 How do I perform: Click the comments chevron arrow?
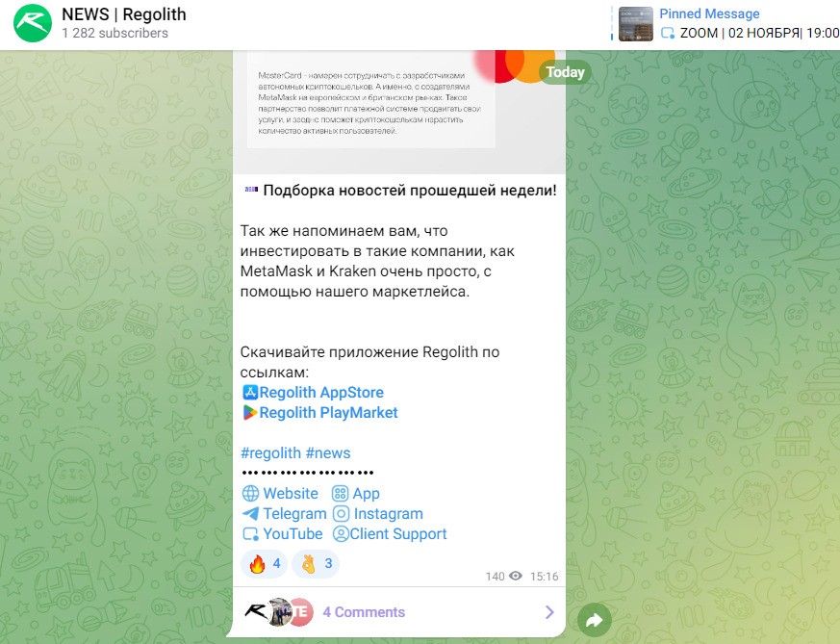pyautogui.click(x=549, y=612)
